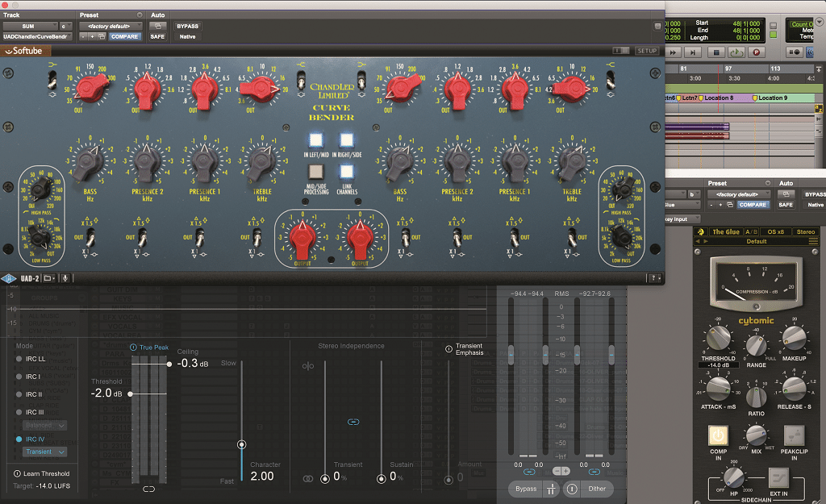Click the UAD-2 Universal Audio logo
Viewport: 826px width, 504px height.
tap(9, 278)
